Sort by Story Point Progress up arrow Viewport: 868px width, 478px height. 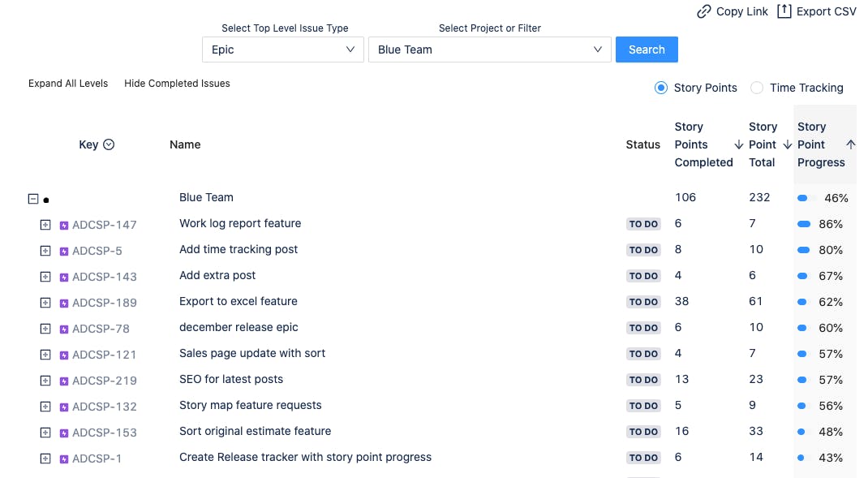850,144
